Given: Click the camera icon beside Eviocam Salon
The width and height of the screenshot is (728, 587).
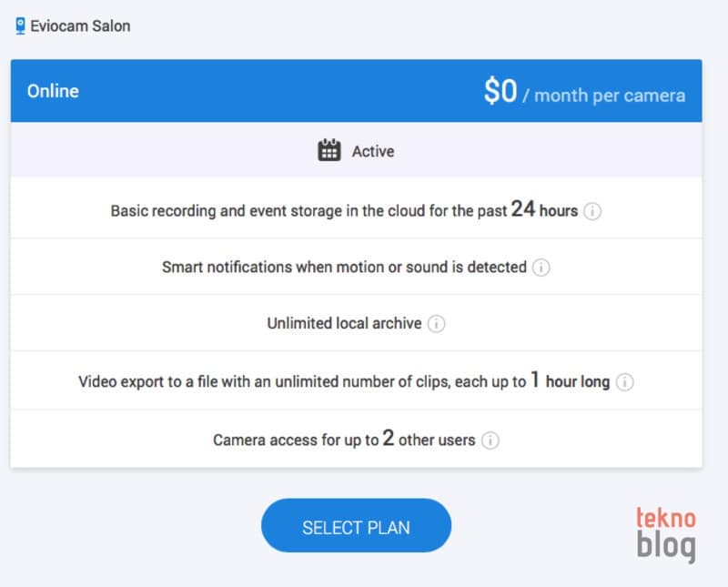Looking at the screenshot, I should (x=20, y=26).
